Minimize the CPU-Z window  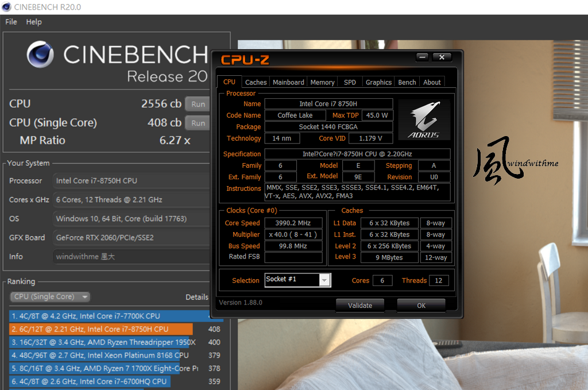pyautogui.click(x=422, y=57)
